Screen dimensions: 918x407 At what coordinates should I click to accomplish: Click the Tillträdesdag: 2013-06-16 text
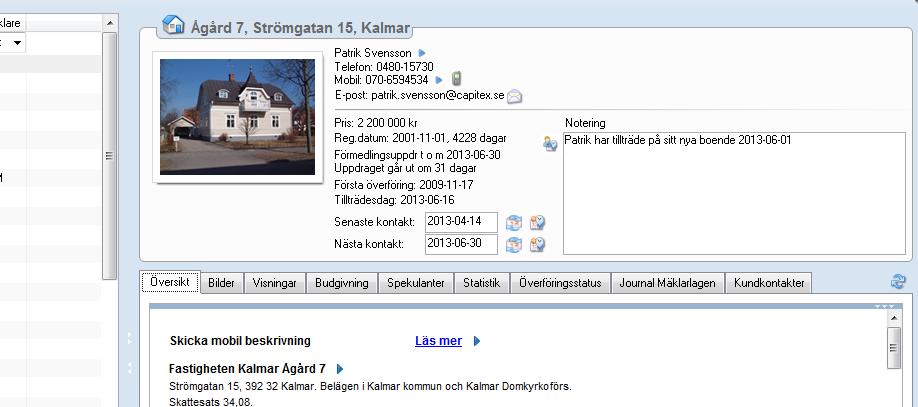pos(394,200)
